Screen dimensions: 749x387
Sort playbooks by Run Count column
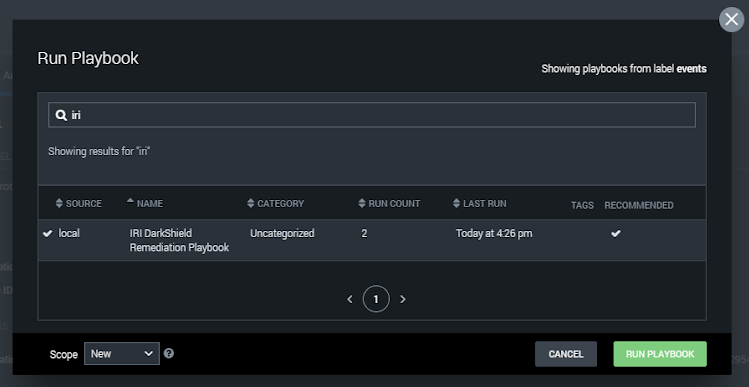[389, 204]
